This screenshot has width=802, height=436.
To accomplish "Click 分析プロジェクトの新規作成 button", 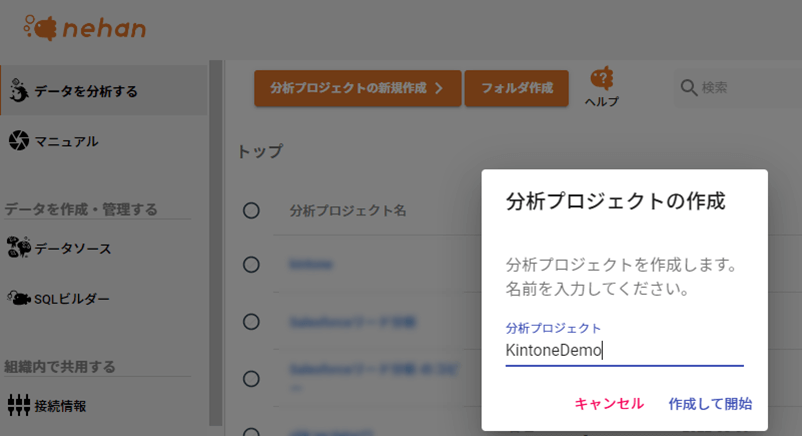I will click(358, 88).
